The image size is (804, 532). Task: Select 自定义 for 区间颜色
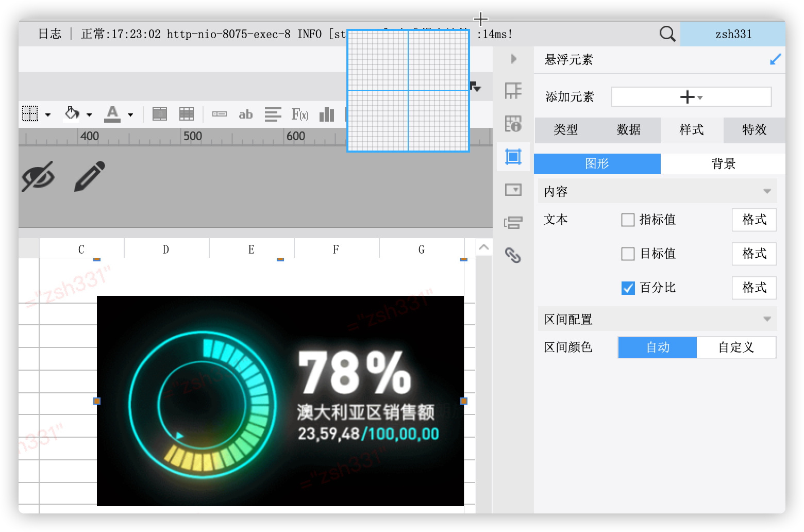coord(736,347)
